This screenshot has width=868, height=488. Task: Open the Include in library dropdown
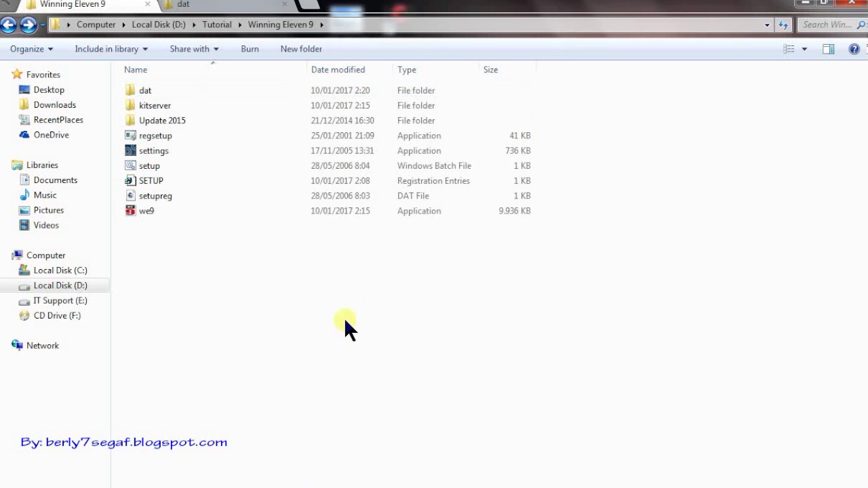[x=111, y=49]
